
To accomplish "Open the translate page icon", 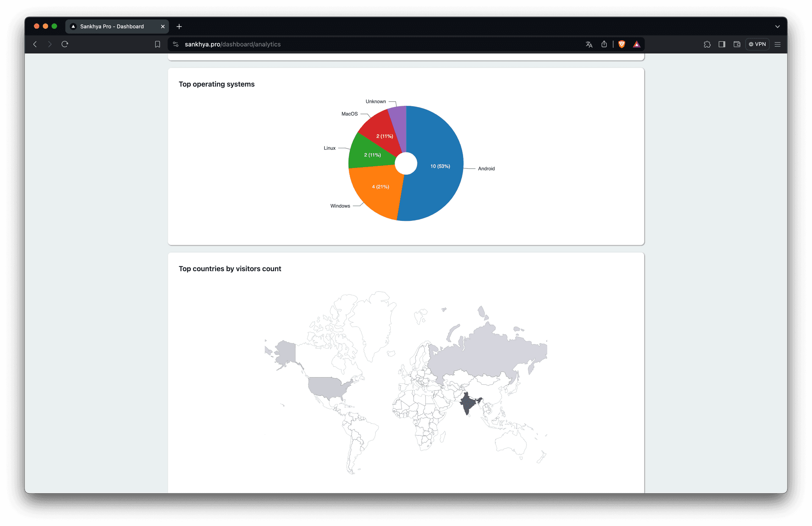I will point(589,44).
